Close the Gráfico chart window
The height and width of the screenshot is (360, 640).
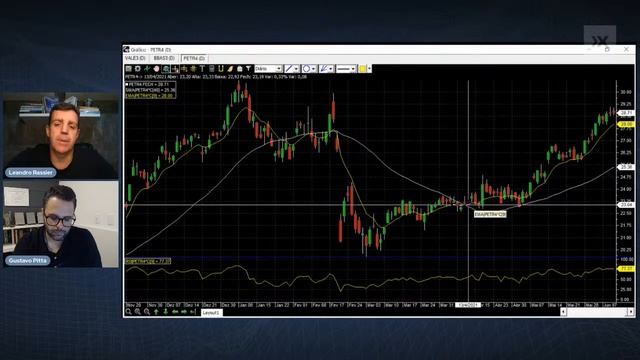click(x=627, y=49)
